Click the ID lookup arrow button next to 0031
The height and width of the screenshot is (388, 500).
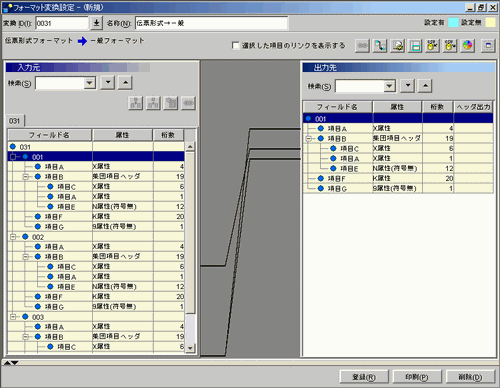click(96, 23)
